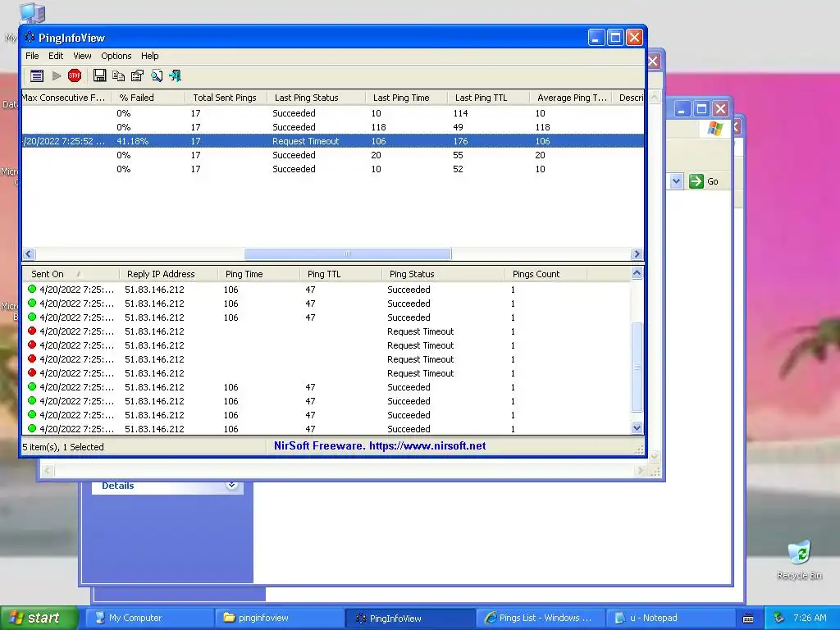The image size is (840, 630).
Task: Click the Exit door toolbar icon
Action: 176,76
